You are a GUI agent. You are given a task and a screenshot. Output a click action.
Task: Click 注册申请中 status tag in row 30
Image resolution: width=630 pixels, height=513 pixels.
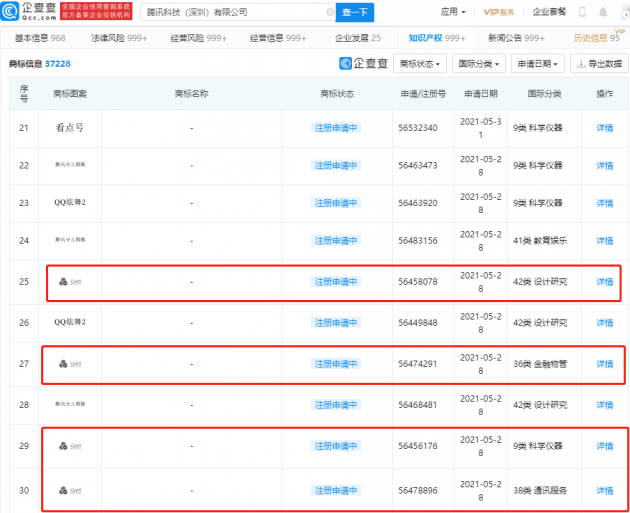[x=336, y=491]
